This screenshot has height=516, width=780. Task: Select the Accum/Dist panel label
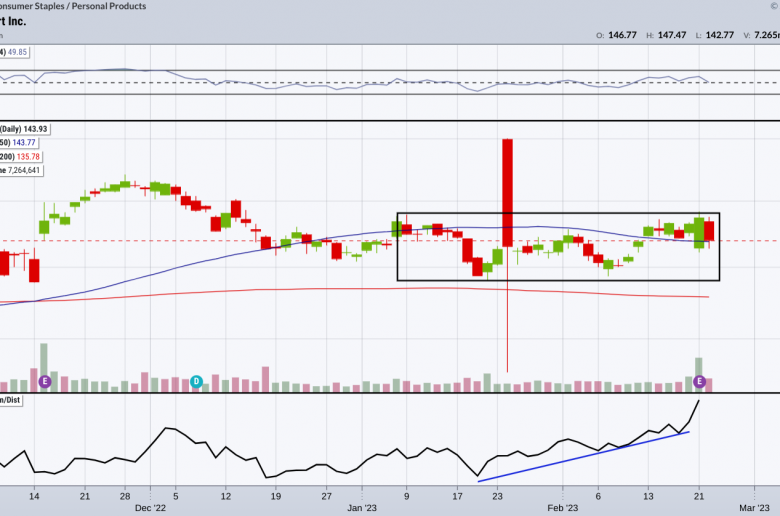(x=10, y=400)
